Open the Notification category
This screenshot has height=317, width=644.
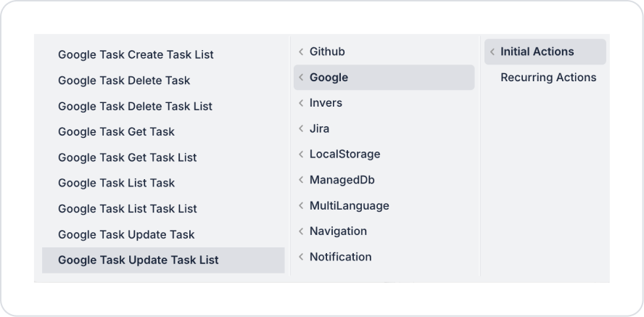click(340, 257)
